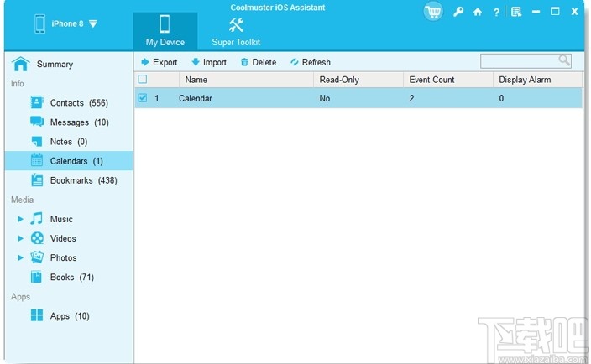
Task: Open the Summary page label
Action: pyautogui.click(x=55, y=64)
